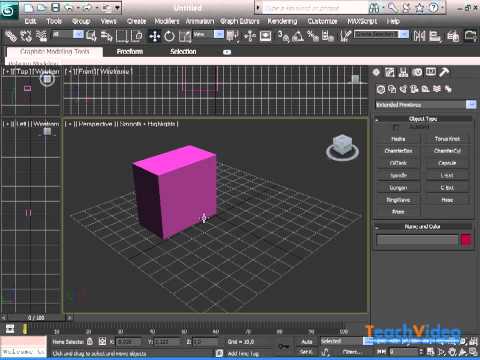Click the Mirror tool icon
Image resolution: width=480 pixels, height=360 pixels.
click(419, 36)
